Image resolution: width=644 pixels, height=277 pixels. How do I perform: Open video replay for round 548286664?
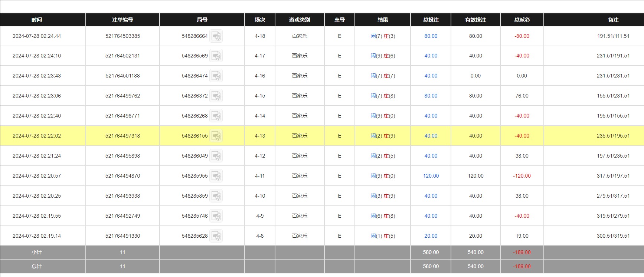(216, 36)
